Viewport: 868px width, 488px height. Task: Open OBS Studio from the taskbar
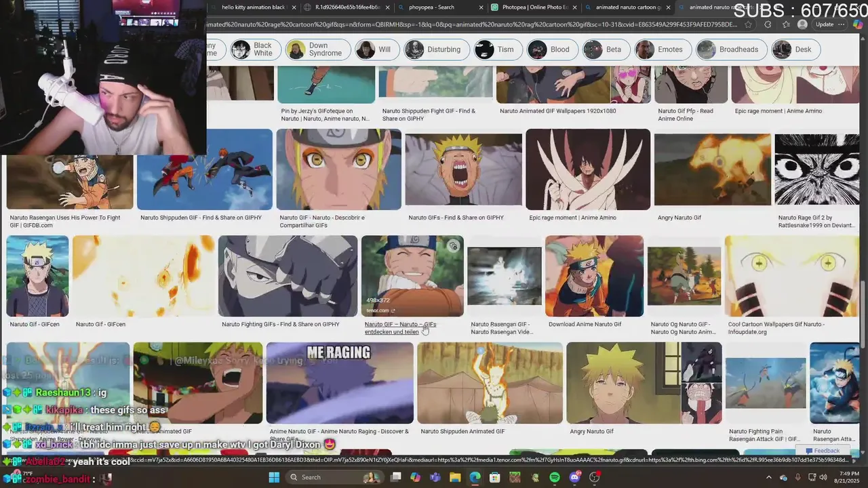pyautogui.click(x=595, y=477)
